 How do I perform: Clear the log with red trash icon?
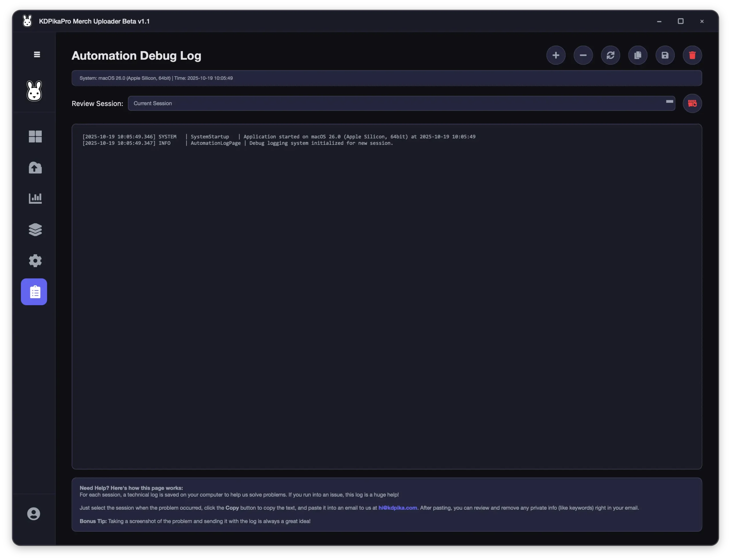tap(692, 55)
